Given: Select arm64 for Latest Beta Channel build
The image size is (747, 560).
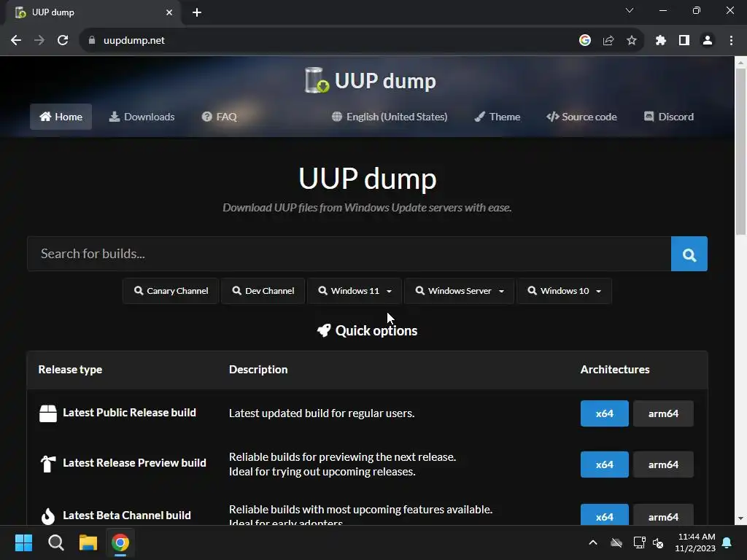Looking at the screenshot, I should coord(663,515).
